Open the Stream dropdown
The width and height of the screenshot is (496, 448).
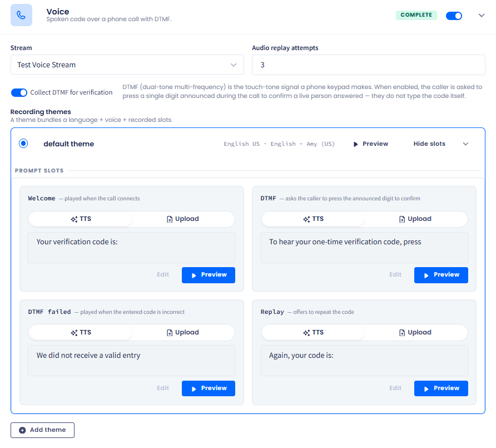point(127,65)
